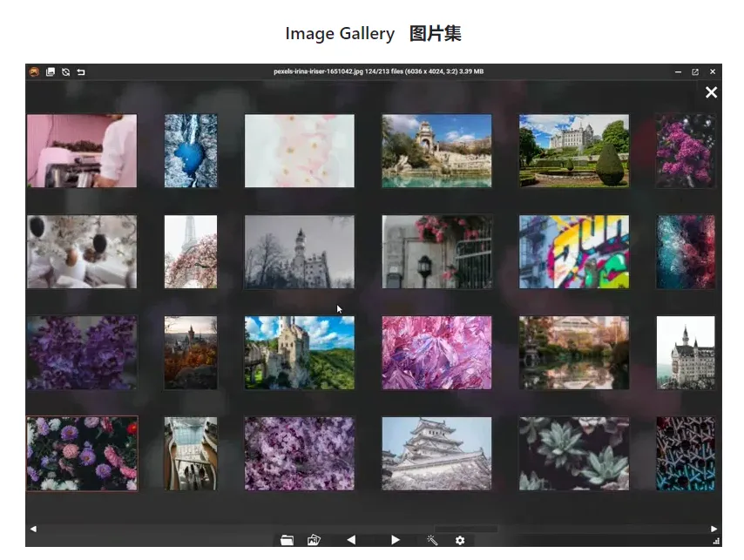Select the castle with topiary garden thumbnail

[574, 151]
